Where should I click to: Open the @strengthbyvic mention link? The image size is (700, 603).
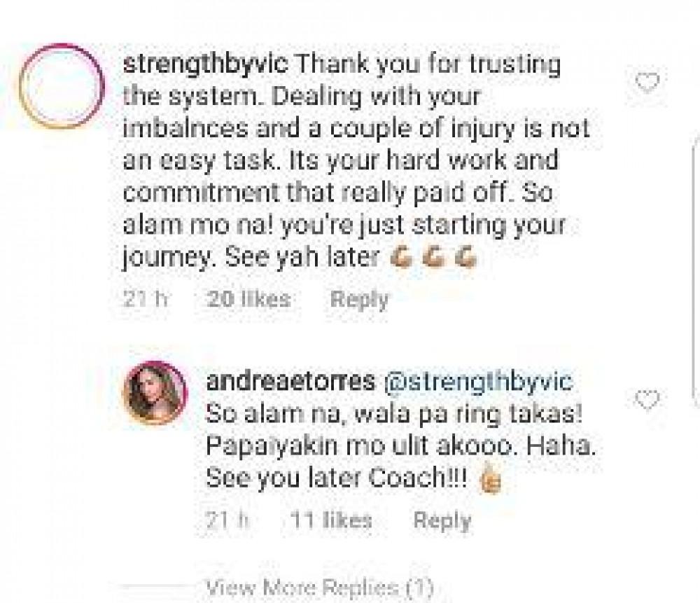pyautogui.click(x=479, y=382)
